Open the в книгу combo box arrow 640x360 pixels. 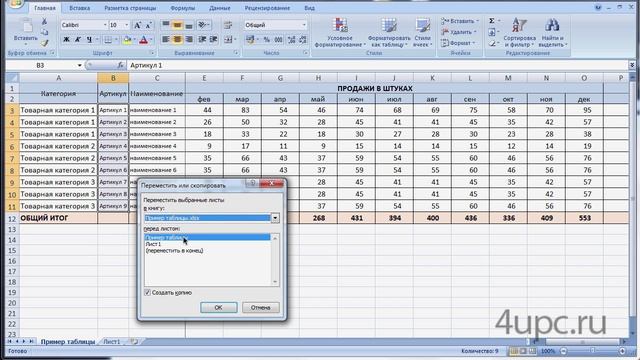pyautogui.click(x=275, y=218)
